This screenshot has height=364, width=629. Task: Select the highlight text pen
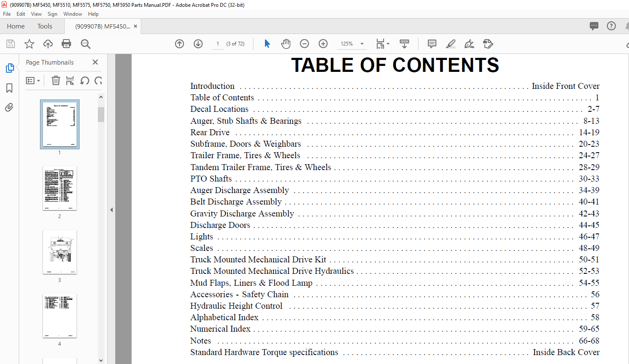click(x=451, y=44)
